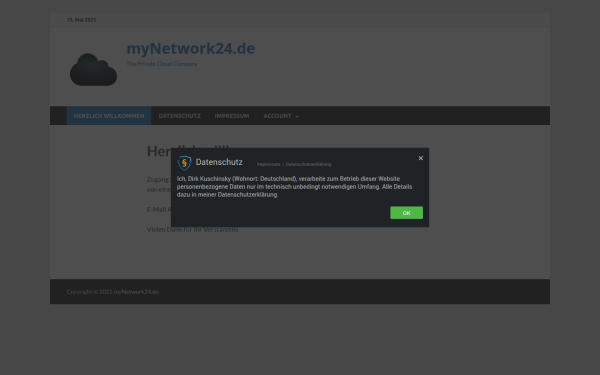Viewport: 600px width, 375px height.
Task: Click the dialog paragraph starting 'Ich, Dirk Kuschinsky'
Action: click(x=294, y=187)
